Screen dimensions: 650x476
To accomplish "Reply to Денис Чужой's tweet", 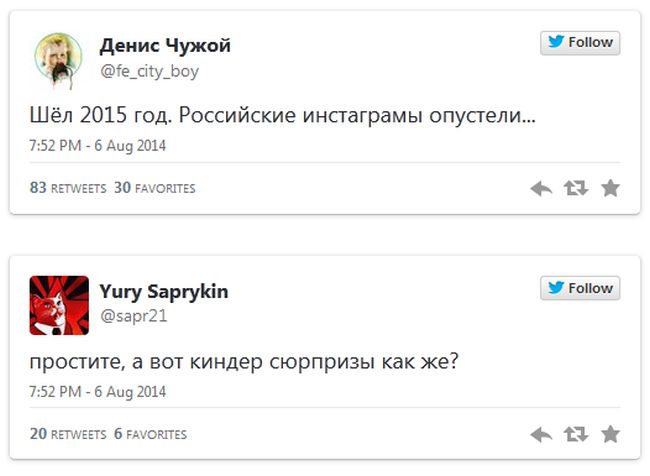I will 541,188.
